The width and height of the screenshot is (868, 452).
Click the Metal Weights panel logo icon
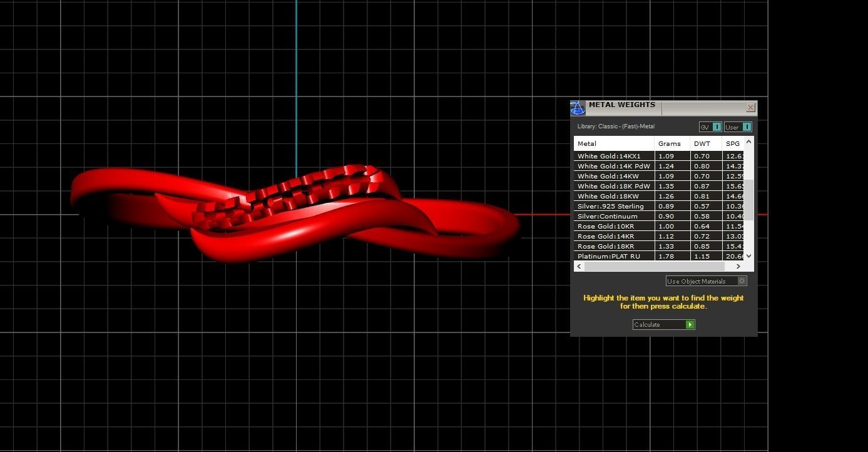577,108
